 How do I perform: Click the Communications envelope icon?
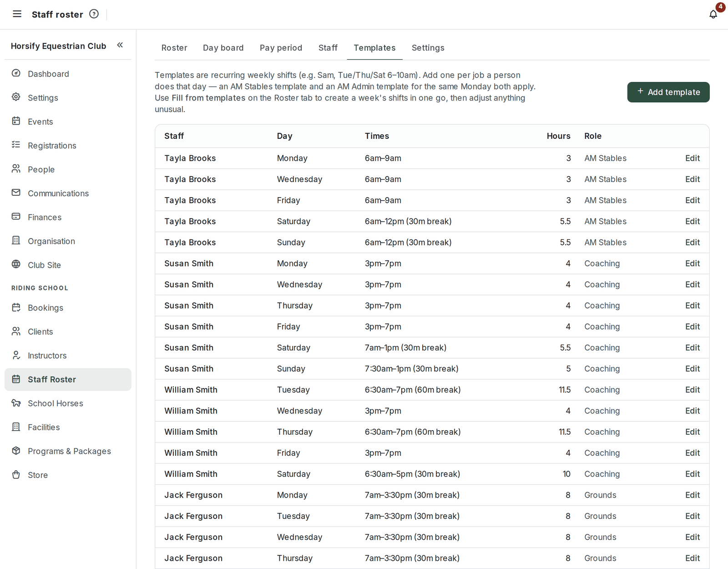tap(16, 193)
